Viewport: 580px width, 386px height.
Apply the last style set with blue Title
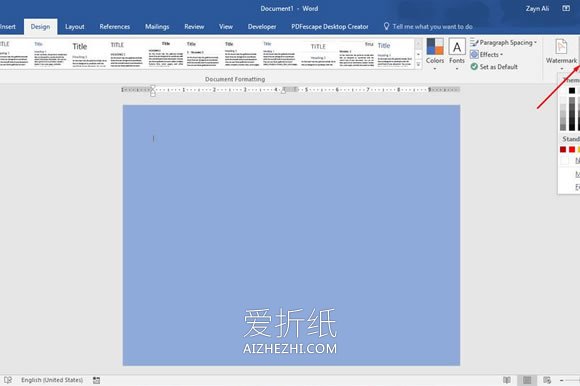[394, 54]
